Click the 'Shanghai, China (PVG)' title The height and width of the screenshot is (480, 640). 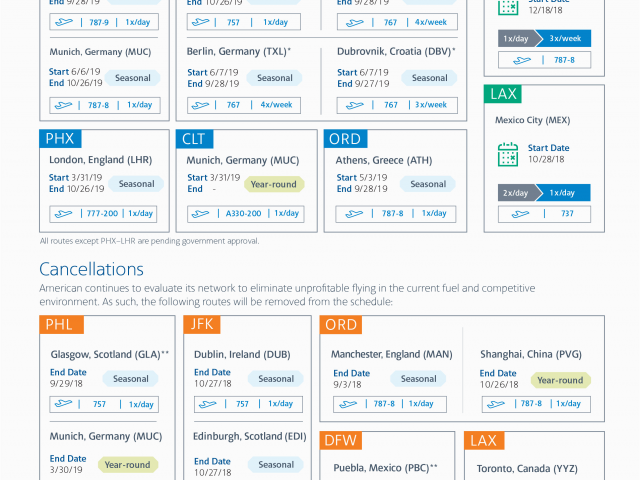pyautogui.click(x=531, y=354)
